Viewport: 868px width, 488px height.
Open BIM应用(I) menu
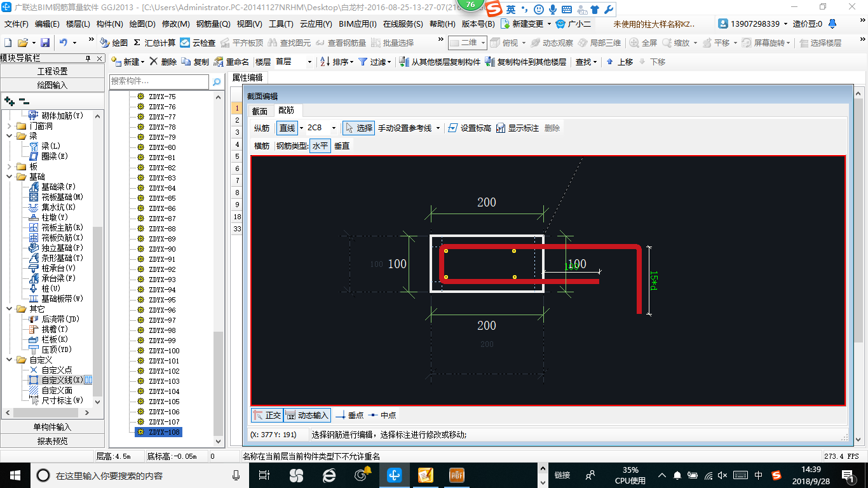358,24
